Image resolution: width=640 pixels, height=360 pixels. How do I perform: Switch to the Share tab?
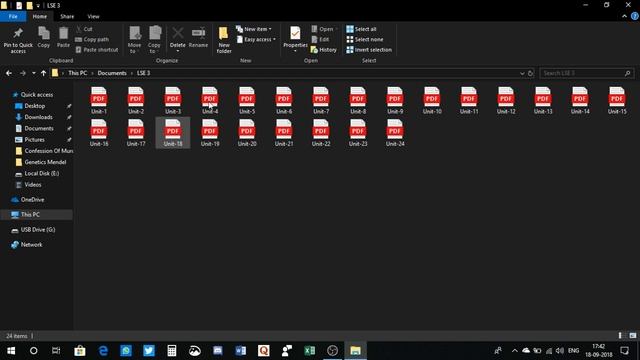[x=67, y=16]
